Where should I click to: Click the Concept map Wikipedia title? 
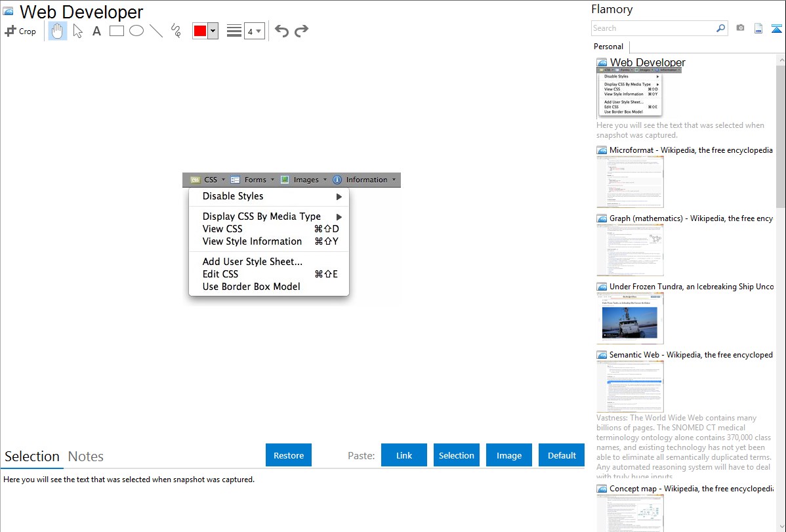[x=692, y=488]
